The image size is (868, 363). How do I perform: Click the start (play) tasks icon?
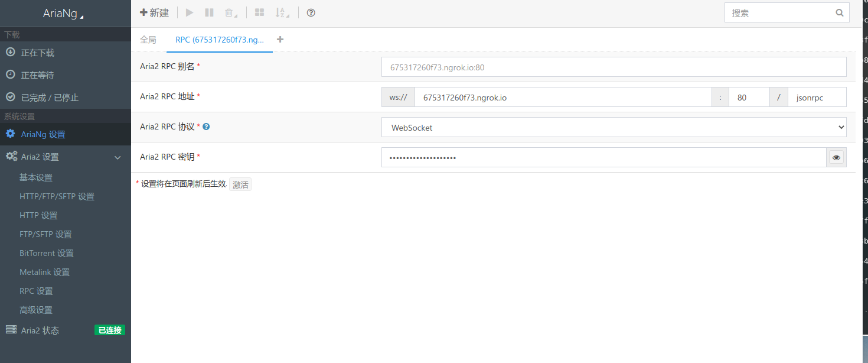point(190,12)
